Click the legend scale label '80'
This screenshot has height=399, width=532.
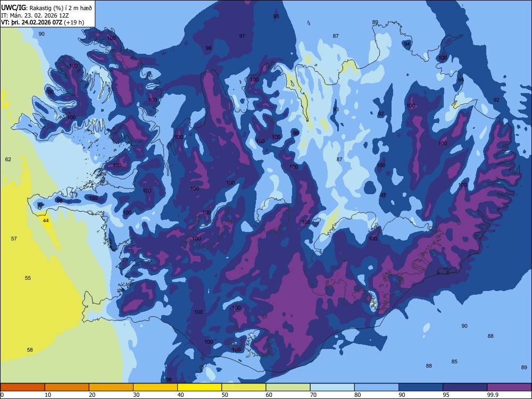click(358, 395)
